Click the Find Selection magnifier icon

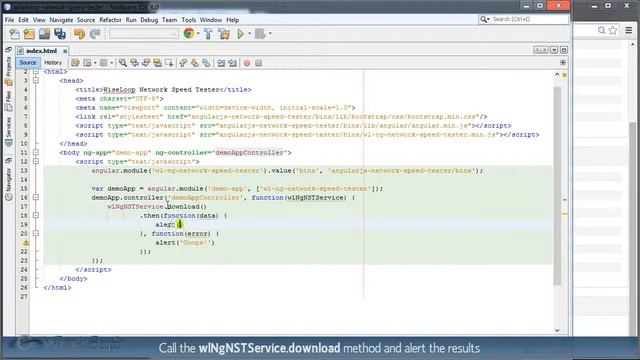pos(122,63)
